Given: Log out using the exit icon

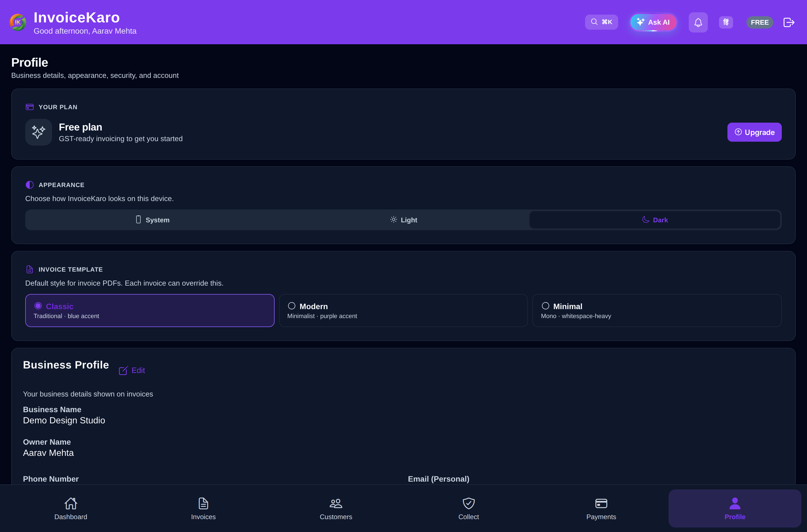Looking at the screenshot, I should coord(789,22).
